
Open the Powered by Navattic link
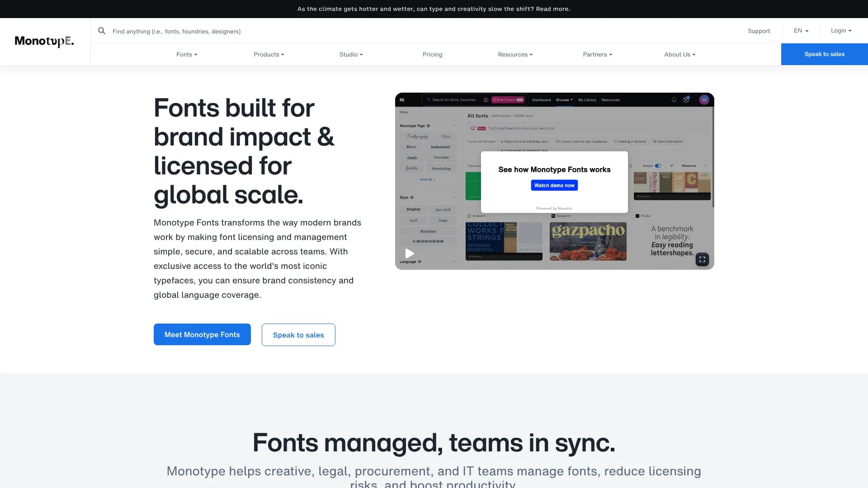click(554, 208)
